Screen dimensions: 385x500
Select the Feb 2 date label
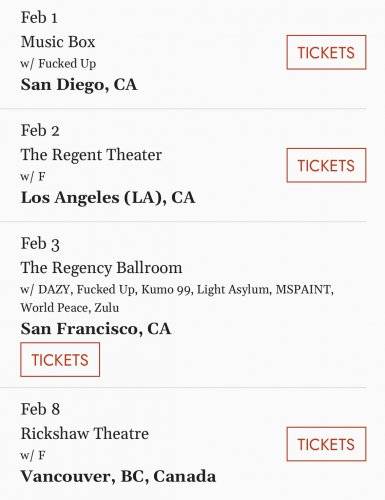pyautogui.click(x=40, y=130)
